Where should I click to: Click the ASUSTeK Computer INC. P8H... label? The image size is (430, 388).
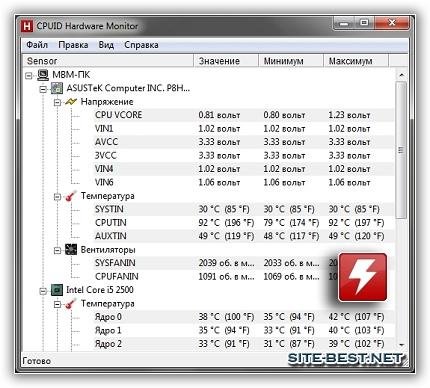(128, 88)
